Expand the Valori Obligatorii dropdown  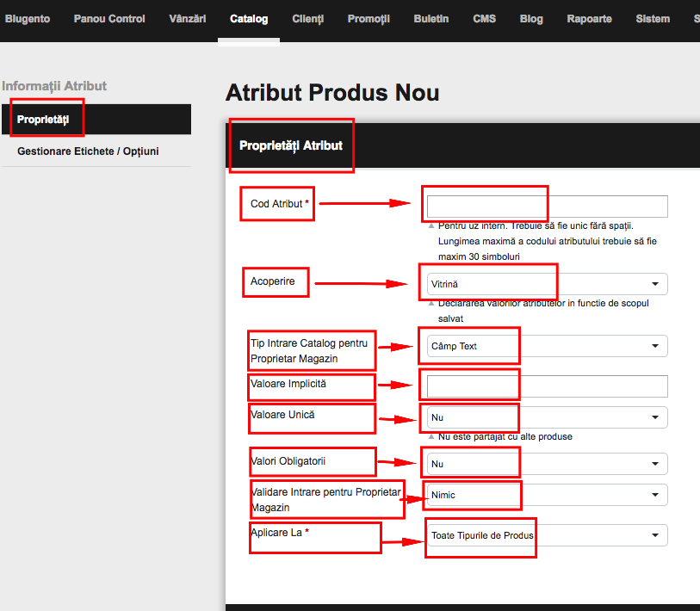(548, 464)
